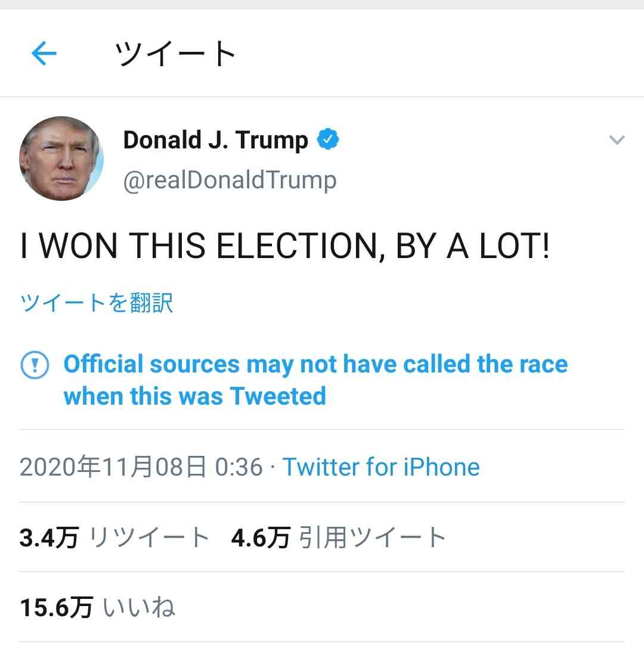Click the display name Donald J. Trump

[x=215, y=140]
